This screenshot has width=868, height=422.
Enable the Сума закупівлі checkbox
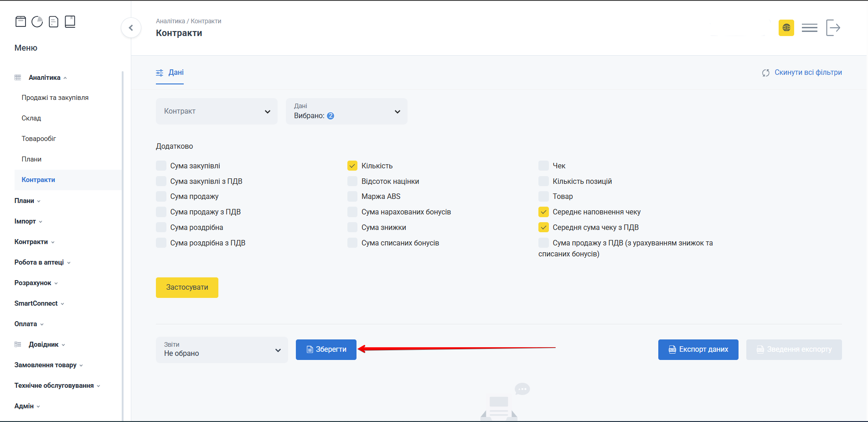click(161, 166)
